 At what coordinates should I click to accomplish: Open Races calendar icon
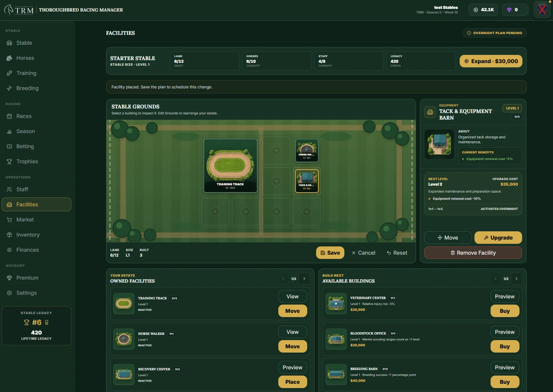10,116
